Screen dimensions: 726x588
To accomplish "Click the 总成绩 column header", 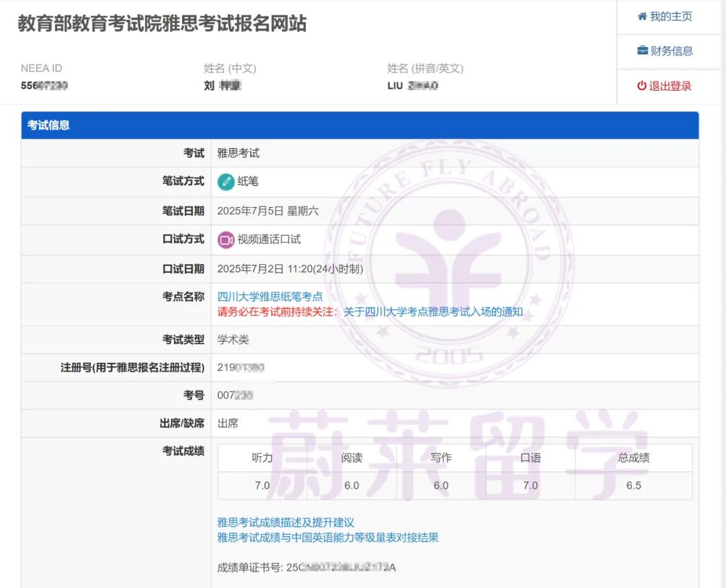I will click(x=633, y=458).
